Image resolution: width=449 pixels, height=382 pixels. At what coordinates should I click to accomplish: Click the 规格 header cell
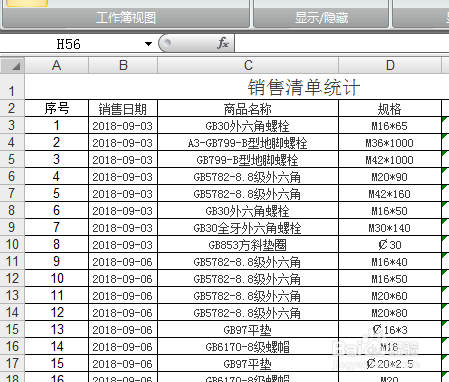(390, 108)
